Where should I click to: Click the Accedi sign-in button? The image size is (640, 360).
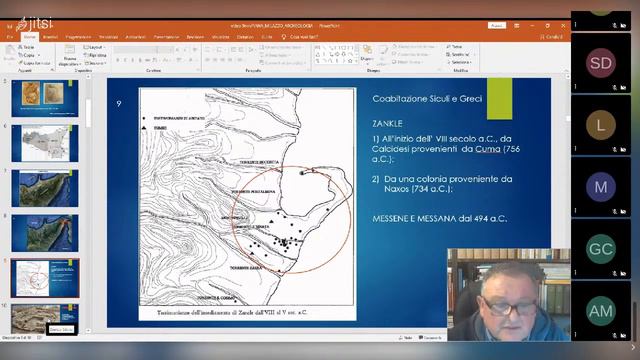497,26
